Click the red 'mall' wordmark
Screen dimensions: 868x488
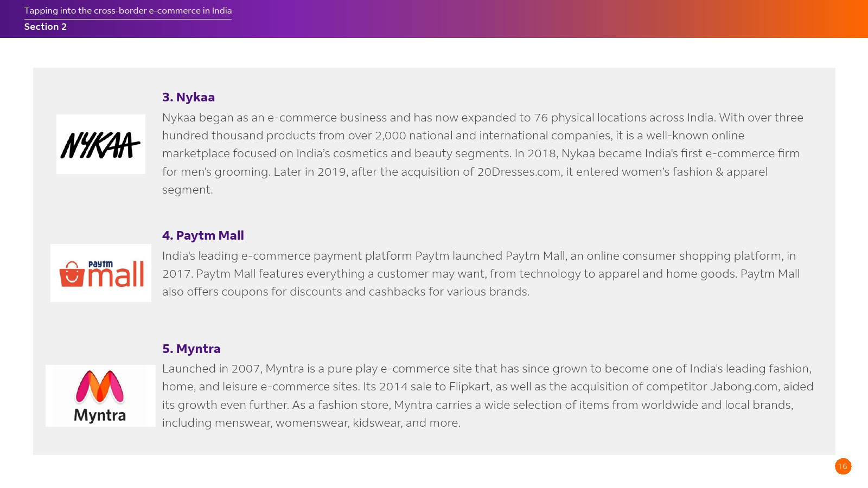point(116,275)
